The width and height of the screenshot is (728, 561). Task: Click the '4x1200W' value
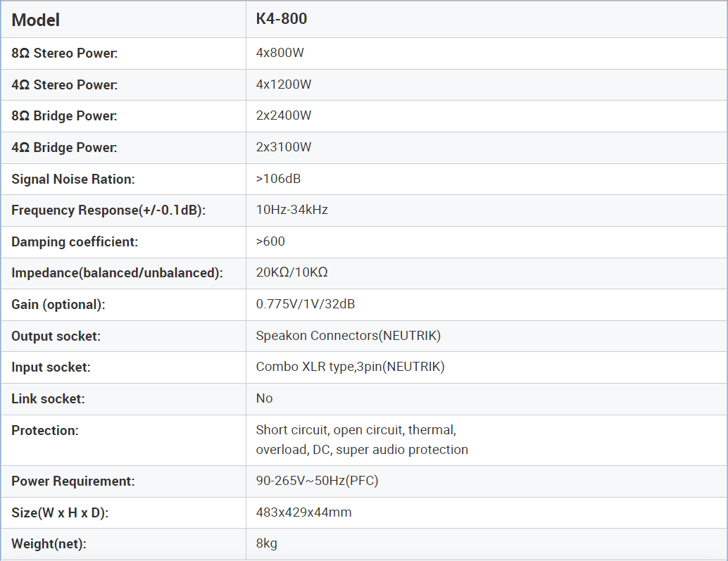(x=284, y=84)
